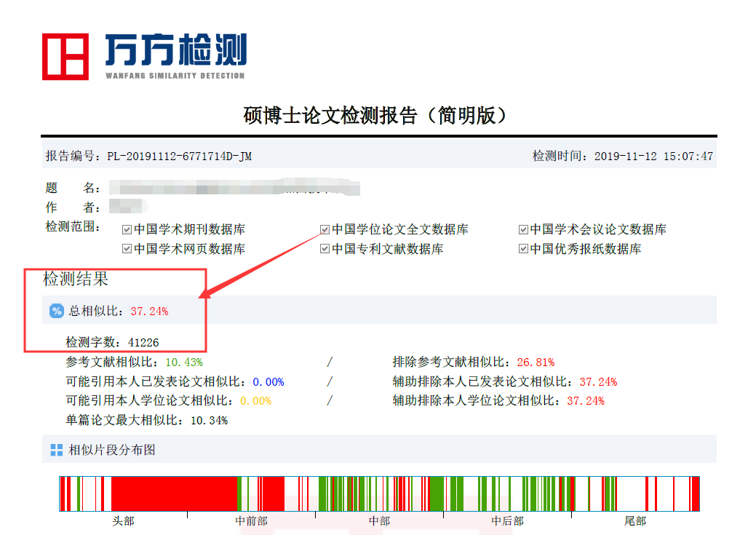756x535 pixels.
Task: Click the 检测范围 label
Action: [72, 226]
